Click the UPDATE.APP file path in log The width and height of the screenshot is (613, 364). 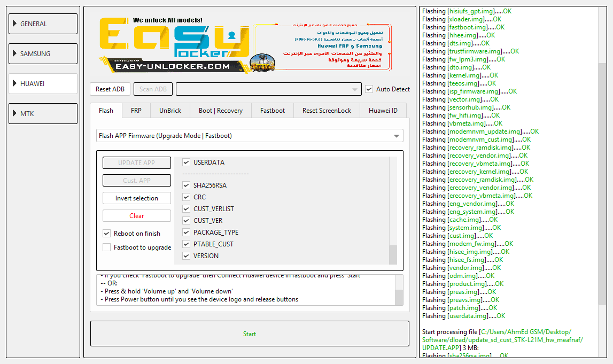(502, 340)
